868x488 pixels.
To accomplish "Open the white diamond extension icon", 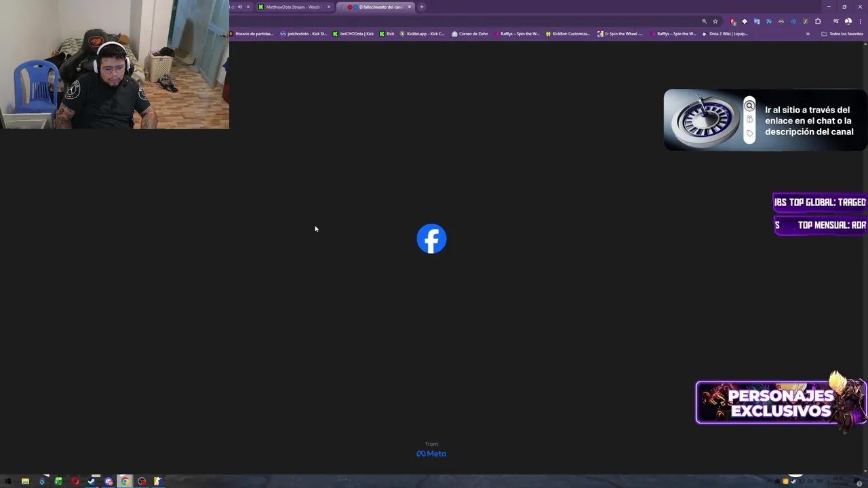I will tap(745, 21).
